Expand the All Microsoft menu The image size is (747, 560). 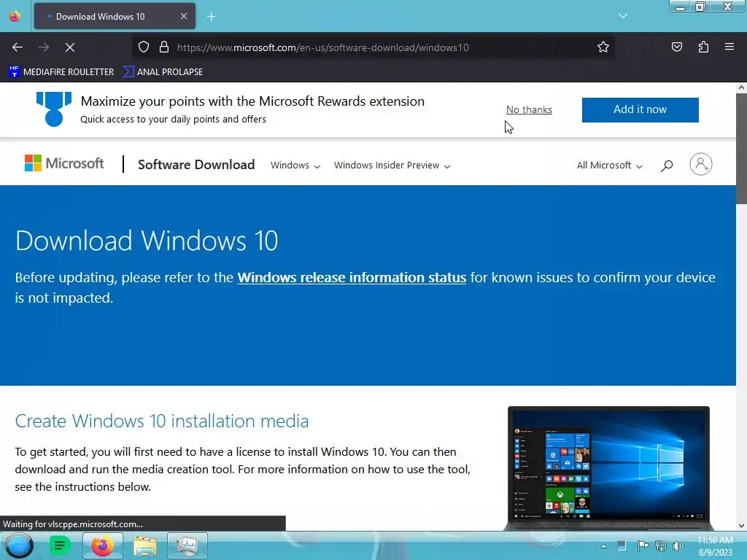[x=610, y=166]
